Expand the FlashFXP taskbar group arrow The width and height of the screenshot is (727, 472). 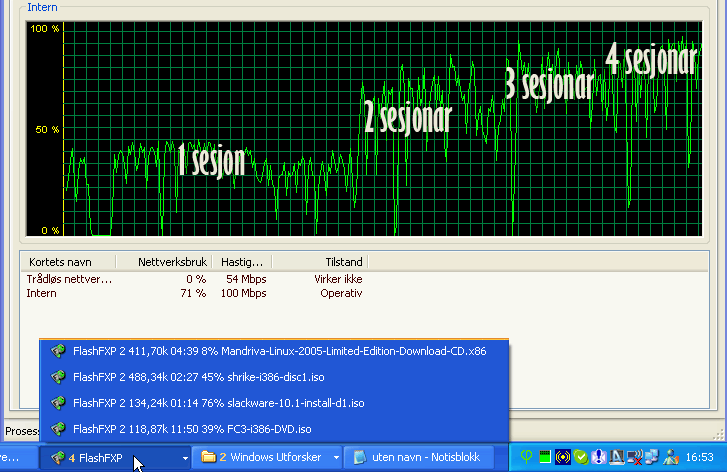(x=185, y=458)
